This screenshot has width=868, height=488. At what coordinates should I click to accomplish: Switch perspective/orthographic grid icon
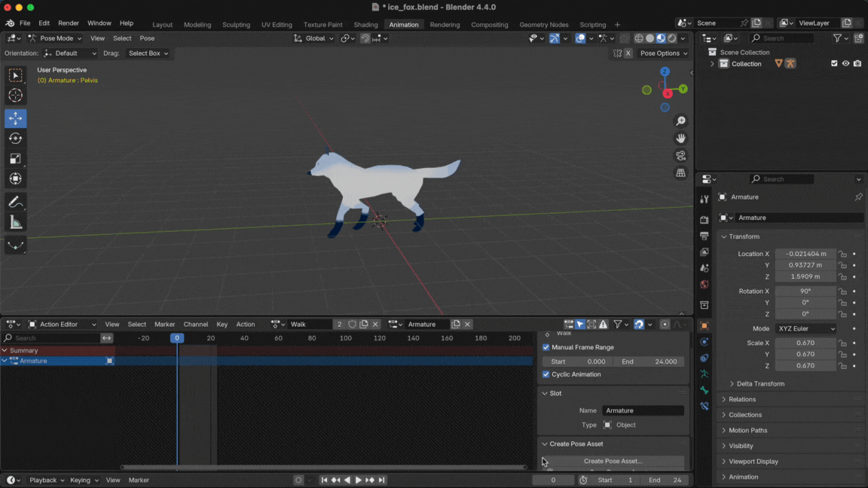tap(681, 172)
